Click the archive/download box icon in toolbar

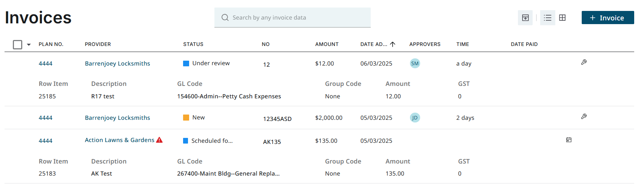(525, 18)
